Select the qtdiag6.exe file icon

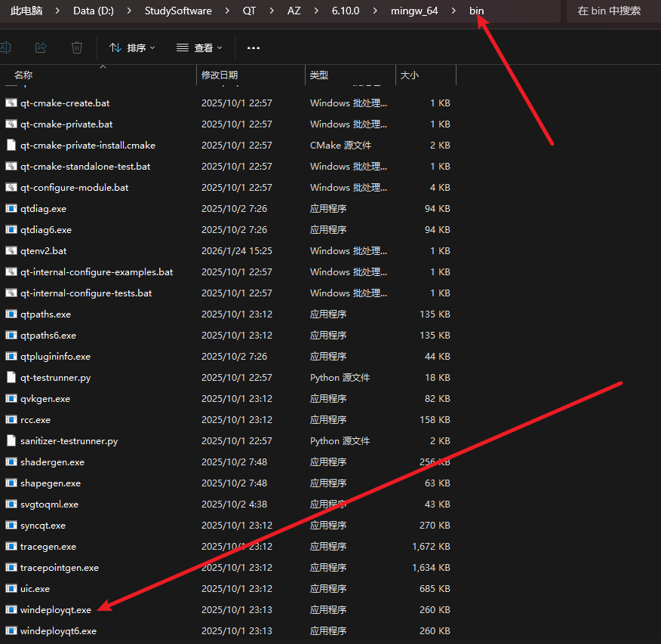click(11, 229)
